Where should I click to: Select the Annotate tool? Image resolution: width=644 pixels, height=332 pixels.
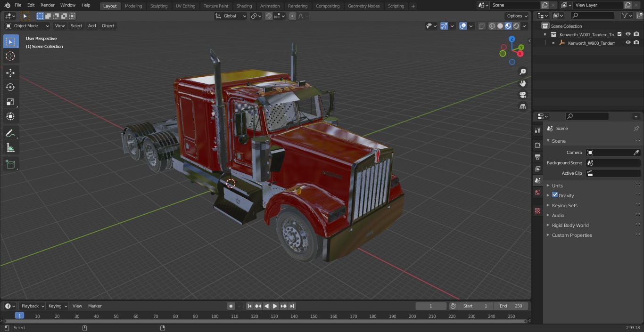10,134
